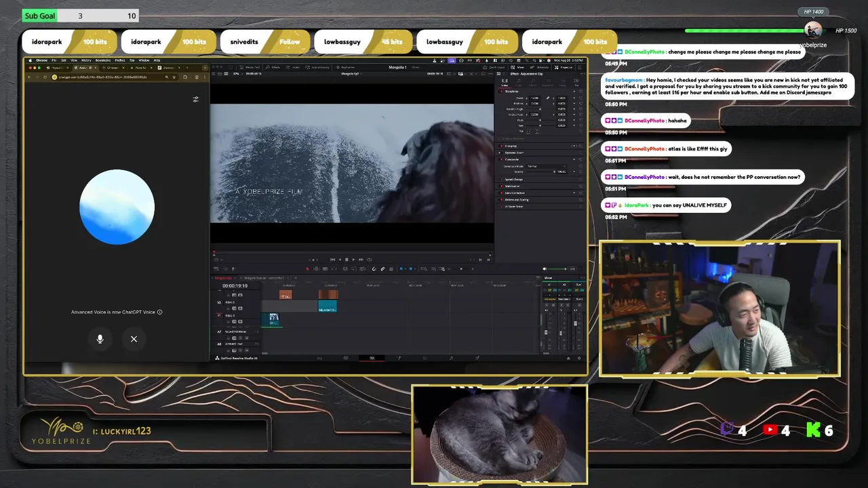Adjust the timeline zoom slider
The height and width of the screenshot is (488, 868).
(x=461, y=268)
